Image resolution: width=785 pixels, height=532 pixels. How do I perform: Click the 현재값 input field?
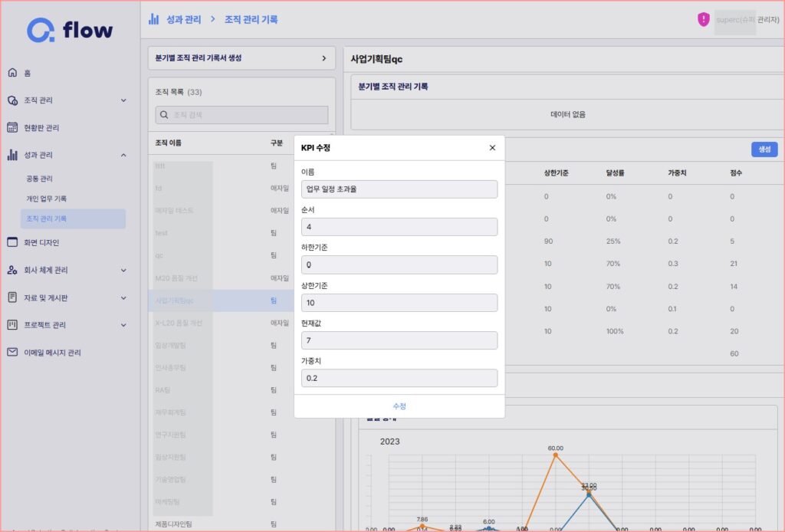point(399,340)
